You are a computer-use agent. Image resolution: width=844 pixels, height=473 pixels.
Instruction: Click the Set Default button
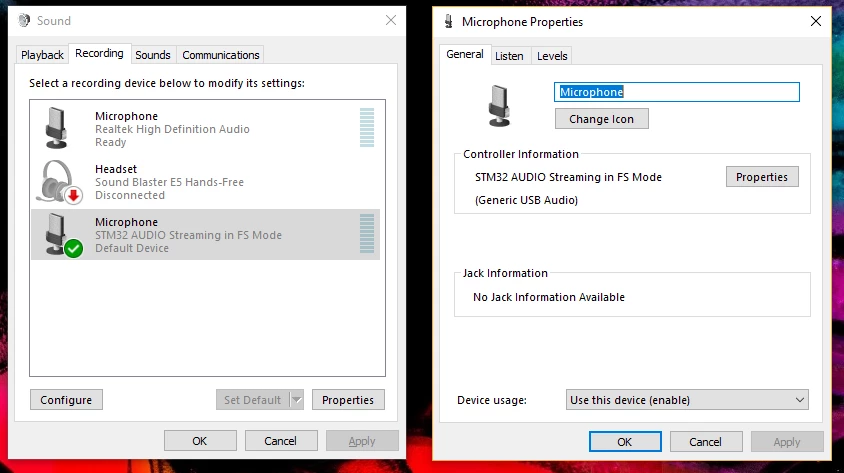point(252,400)
